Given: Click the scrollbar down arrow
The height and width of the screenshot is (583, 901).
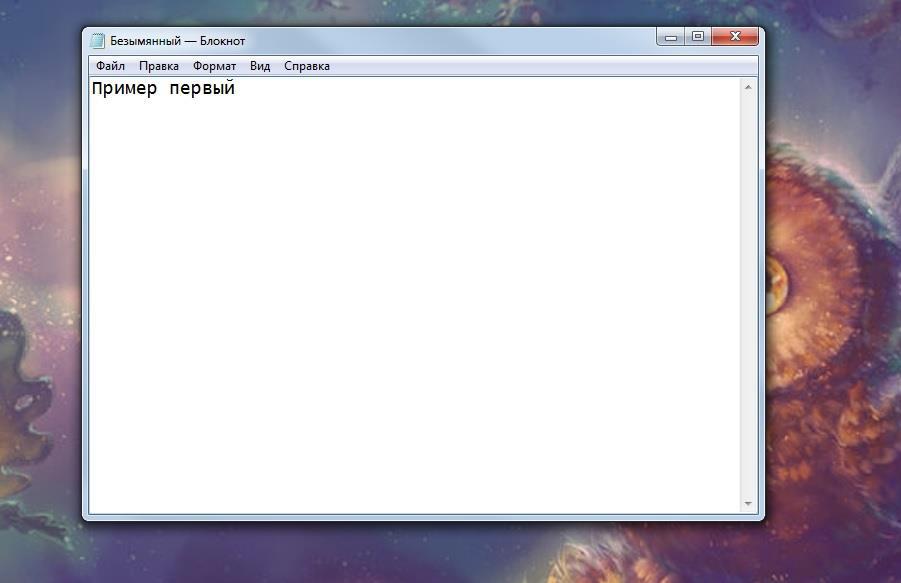Looking at the screenshot, I should pyautogui.click(x=748, y=503).
